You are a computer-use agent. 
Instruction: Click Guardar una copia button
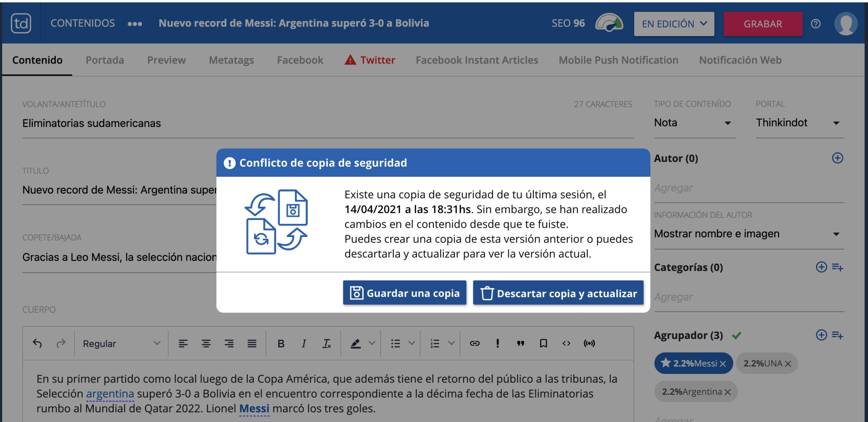coord(404,293)
